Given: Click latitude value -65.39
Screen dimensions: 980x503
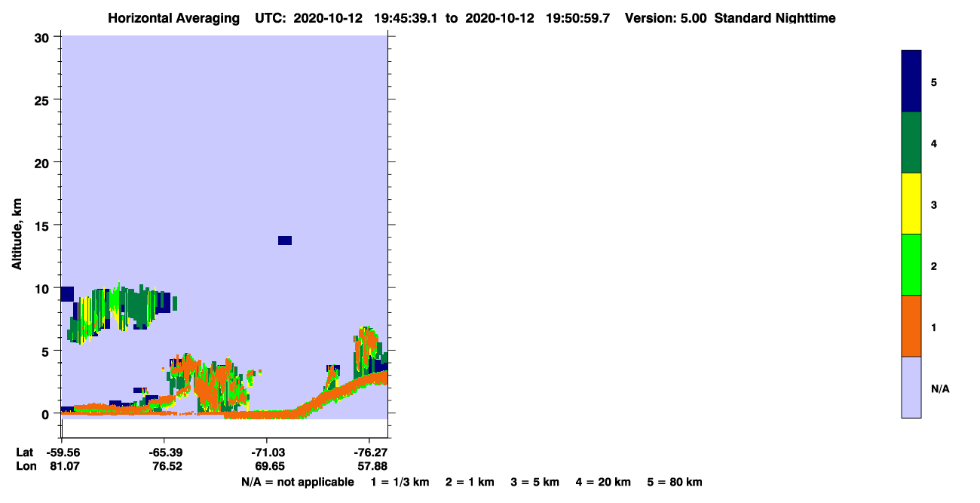Looking at the screenshot, I should (x=164, y=452).
